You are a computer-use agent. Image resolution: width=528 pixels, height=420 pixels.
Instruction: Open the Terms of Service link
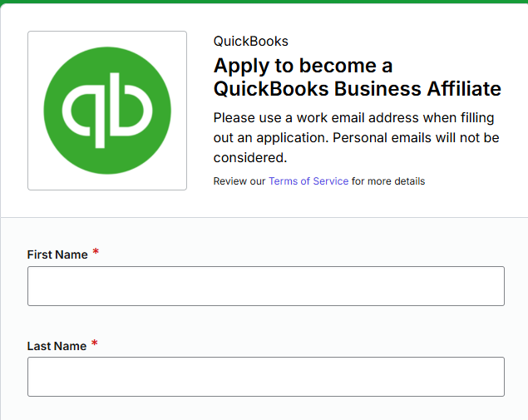(308, 181)
